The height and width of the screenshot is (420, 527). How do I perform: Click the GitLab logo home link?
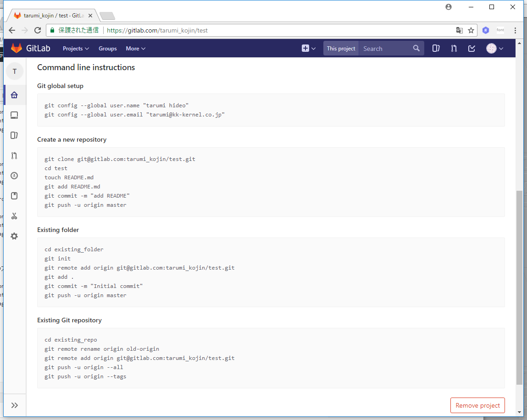pos(30,48)
